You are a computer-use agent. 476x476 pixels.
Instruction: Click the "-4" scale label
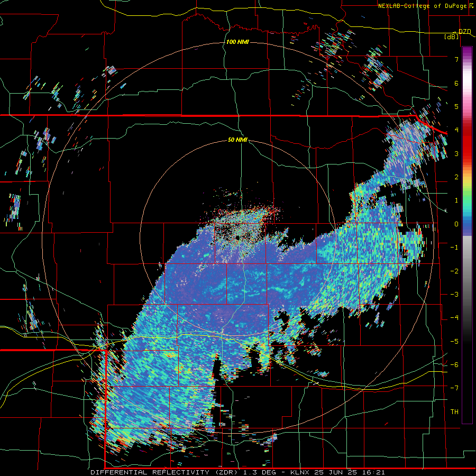(x=454, y=318)
